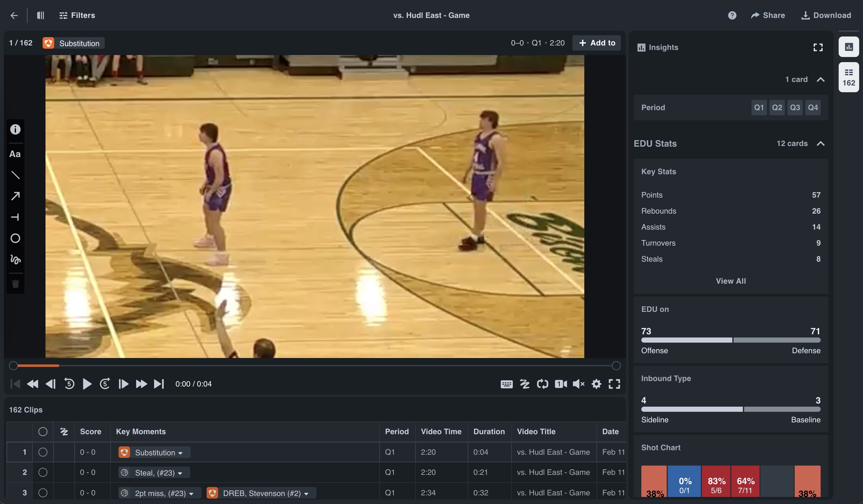Open the Insights panel tab
The height and width of the screenshot is (504, 863).
pos(848,47)
